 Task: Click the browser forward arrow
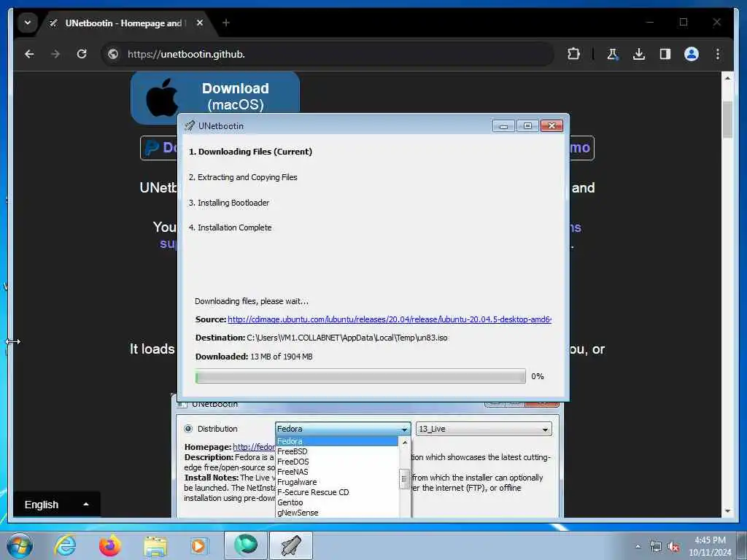(x=55, y=54)
